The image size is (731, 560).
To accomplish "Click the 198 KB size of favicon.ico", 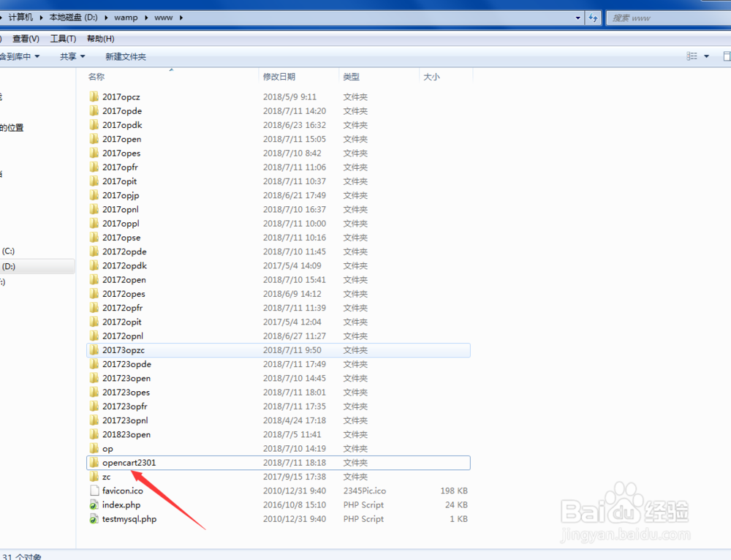I will point(454,491).
